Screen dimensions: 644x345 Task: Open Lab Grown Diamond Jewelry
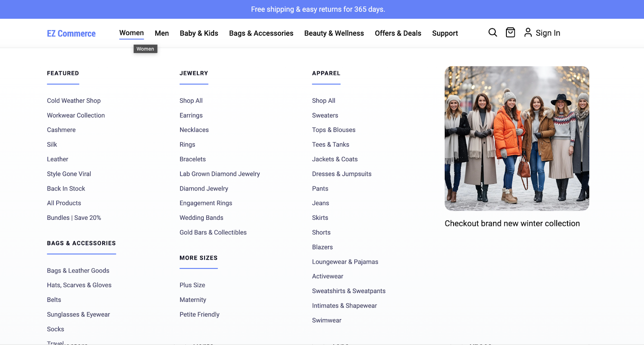220,174
